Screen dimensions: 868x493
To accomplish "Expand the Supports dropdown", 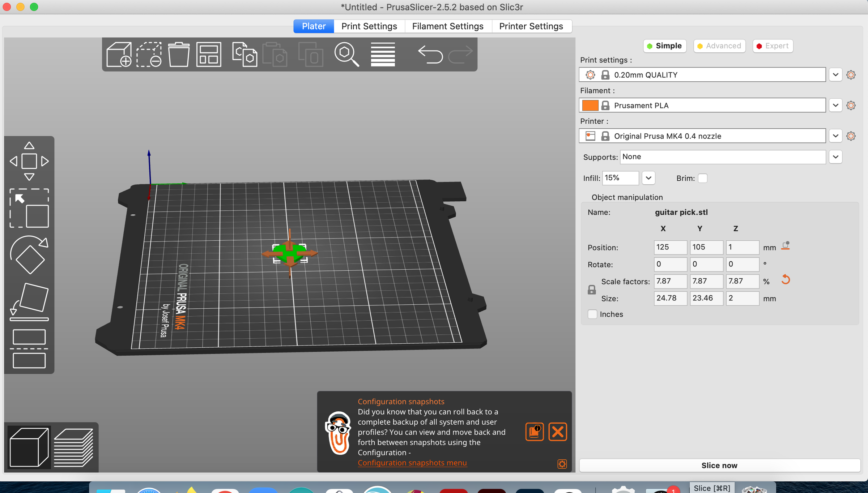I will 835,157.
